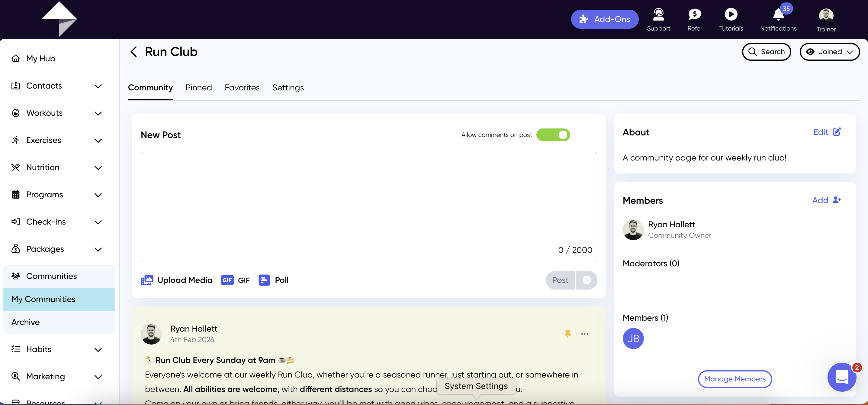Click the Contacts sidebar icon
The image size is (868, 405).
15,86
